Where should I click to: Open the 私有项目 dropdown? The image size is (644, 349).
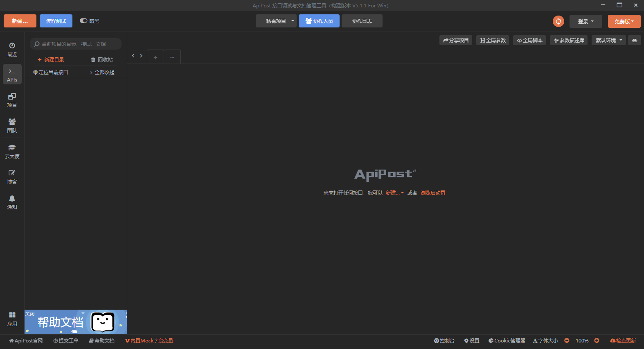[x=276, y=21]
